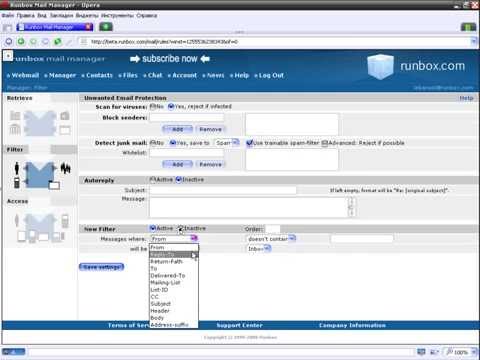The width and height of the screenshot is (480, 360).
Task: Click the page icon in the address field
Action: [x=84, y=42]
